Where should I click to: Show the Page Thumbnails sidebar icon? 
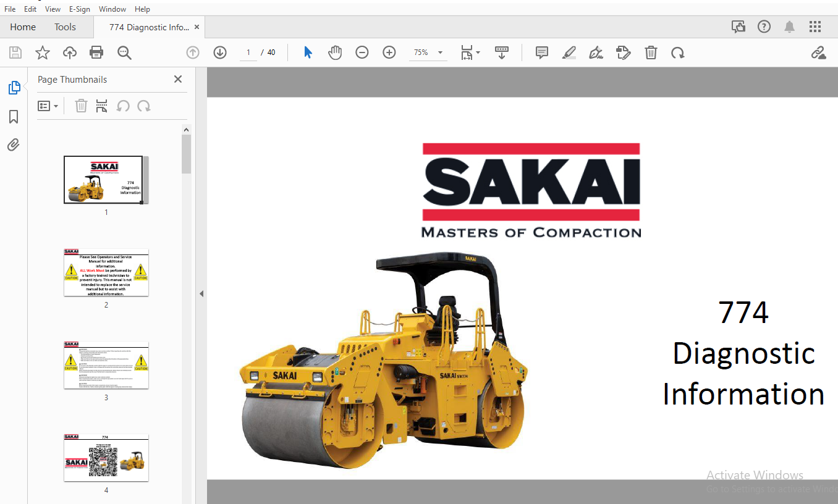coord(14,88)
